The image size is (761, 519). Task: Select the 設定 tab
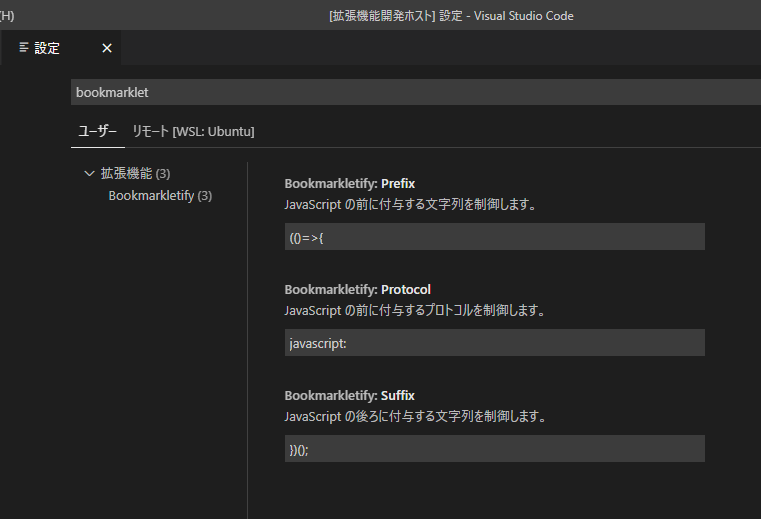pyautogui.click(x=61, y=48)
